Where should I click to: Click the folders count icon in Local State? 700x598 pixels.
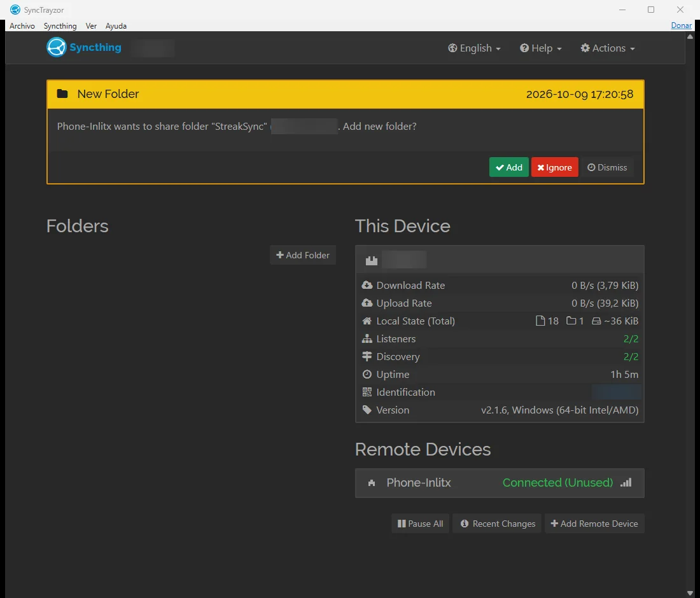[x=571, y=321]
